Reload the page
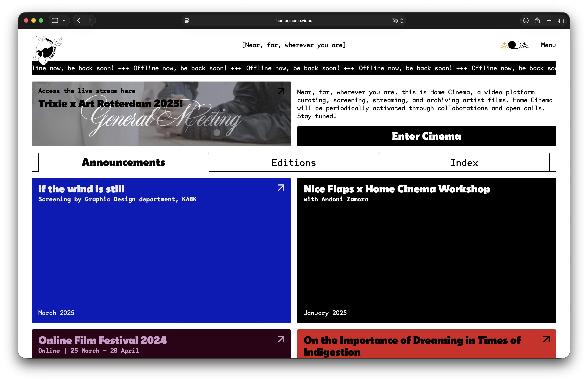Viewport: 588px width, 382px height. [x=402, y=20]
